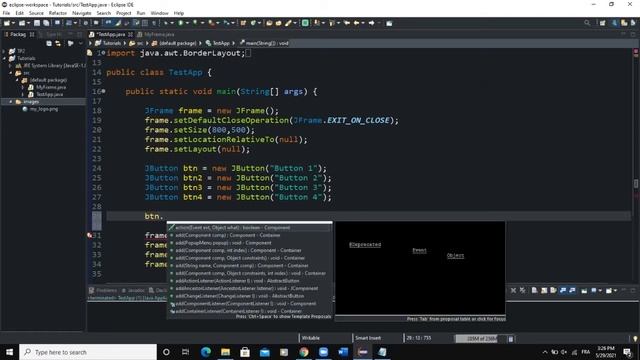
Task: Open the dropdown arrow beside the Run icon
Action: [187, 23]
